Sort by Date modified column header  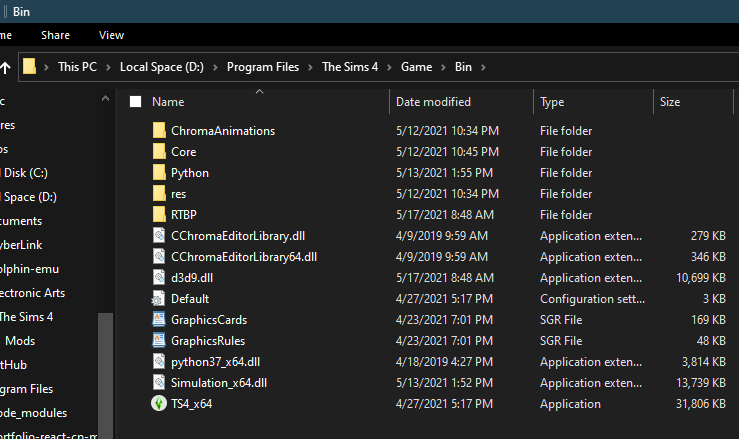(x=433, y=102)
